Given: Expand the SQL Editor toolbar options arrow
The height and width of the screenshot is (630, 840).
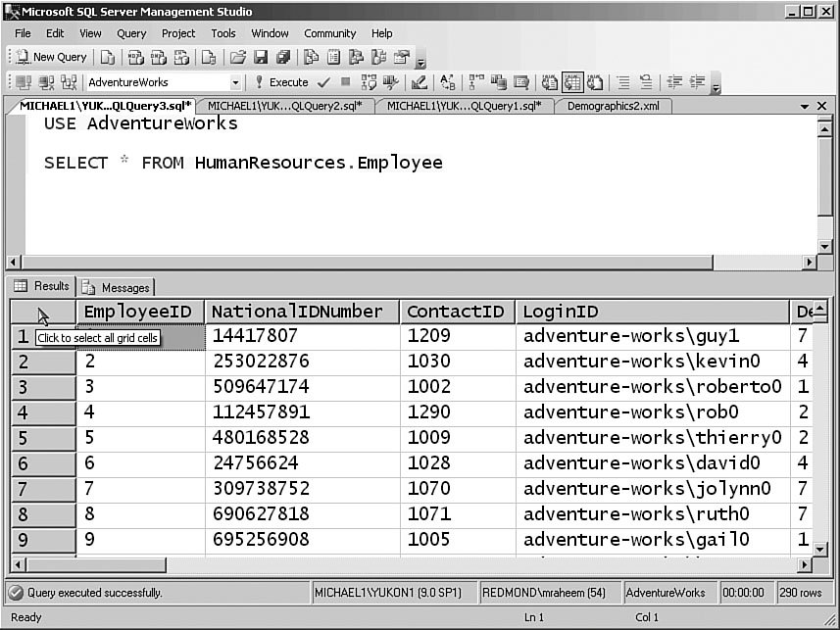Looking at the screenshot, I should click(x=716, y=88).
